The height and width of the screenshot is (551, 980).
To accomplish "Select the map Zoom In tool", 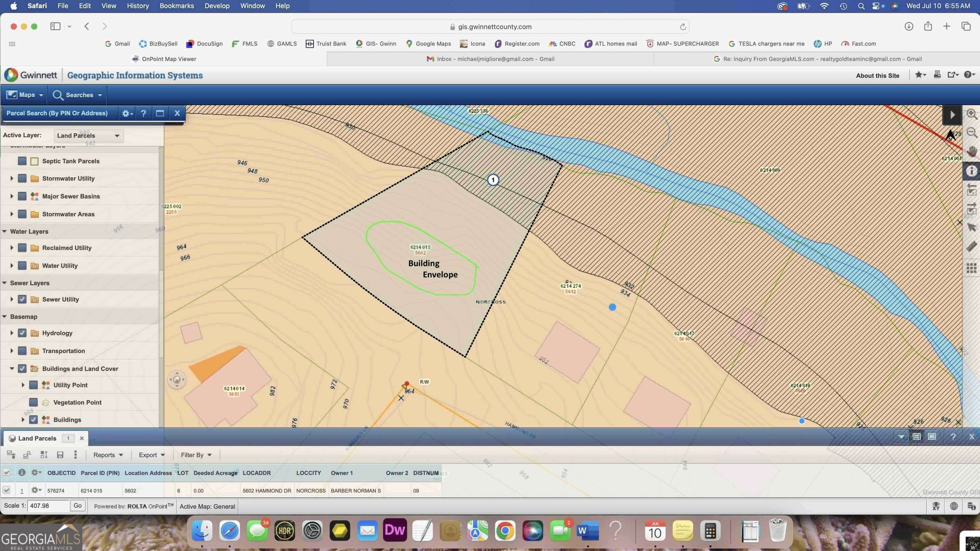I will coord(971,114).
